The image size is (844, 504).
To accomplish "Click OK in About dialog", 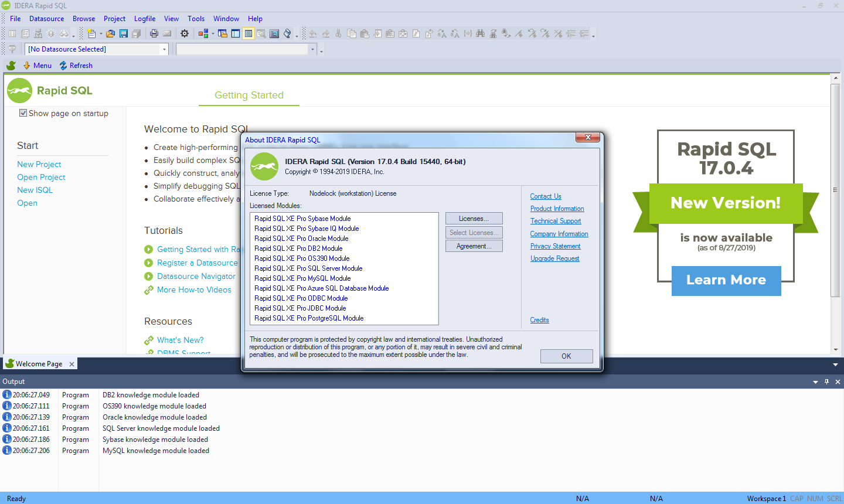I will click(x=566, y=356).
